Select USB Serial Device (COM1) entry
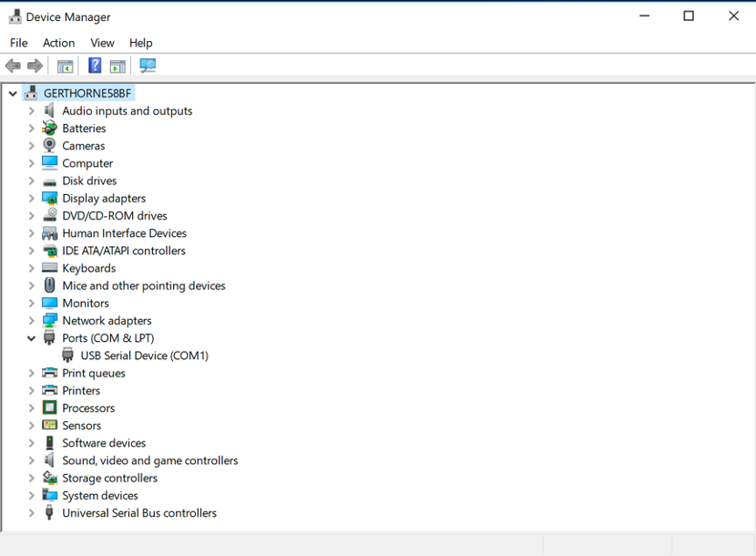The width and height of the screenshot is (756, 556). [x=145, y=355]
